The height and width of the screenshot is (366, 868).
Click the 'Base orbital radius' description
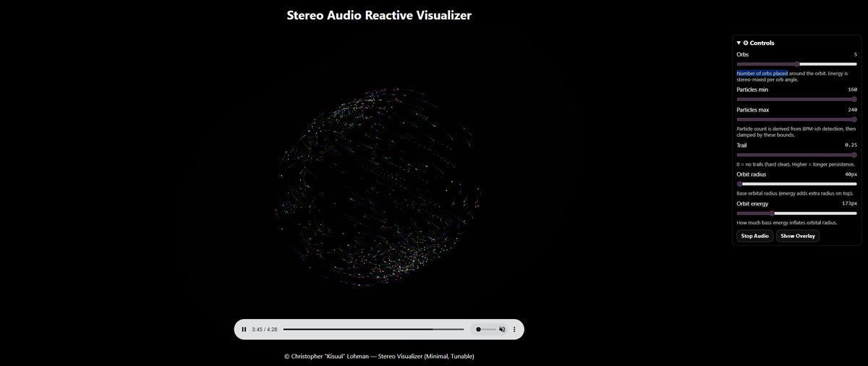[x=795, y=193]
